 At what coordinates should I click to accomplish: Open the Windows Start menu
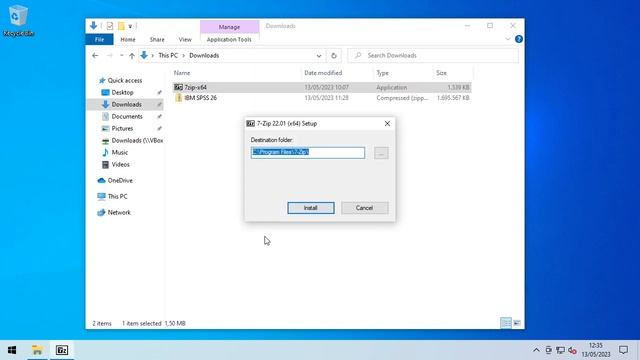pyautogui.click(x=12, y=350)
